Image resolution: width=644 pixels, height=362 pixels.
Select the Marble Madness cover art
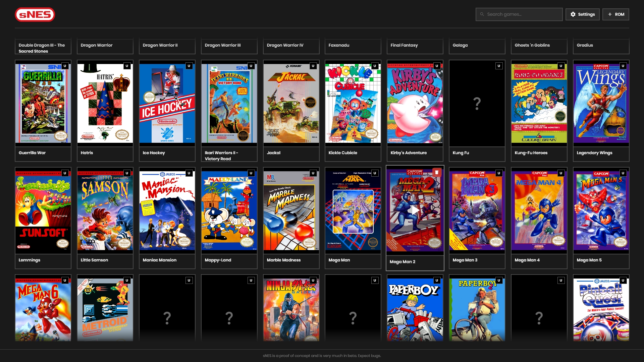point(291,211)
